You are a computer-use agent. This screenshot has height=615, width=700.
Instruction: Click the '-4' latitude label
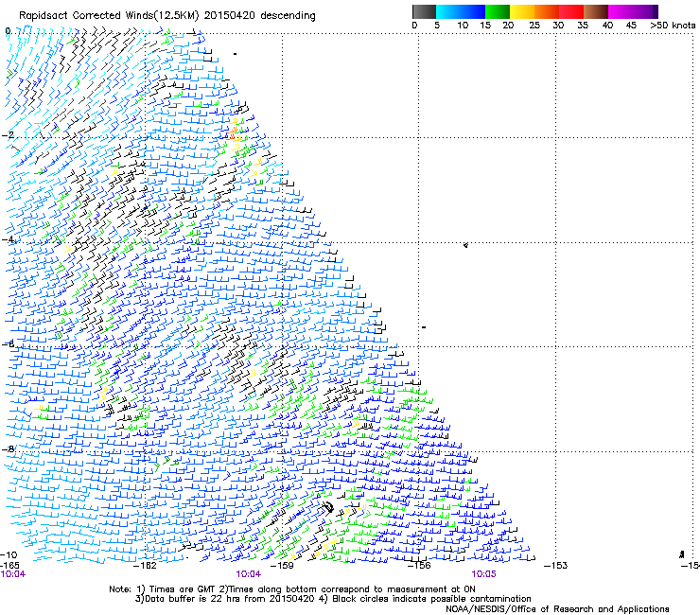(8, 239)
